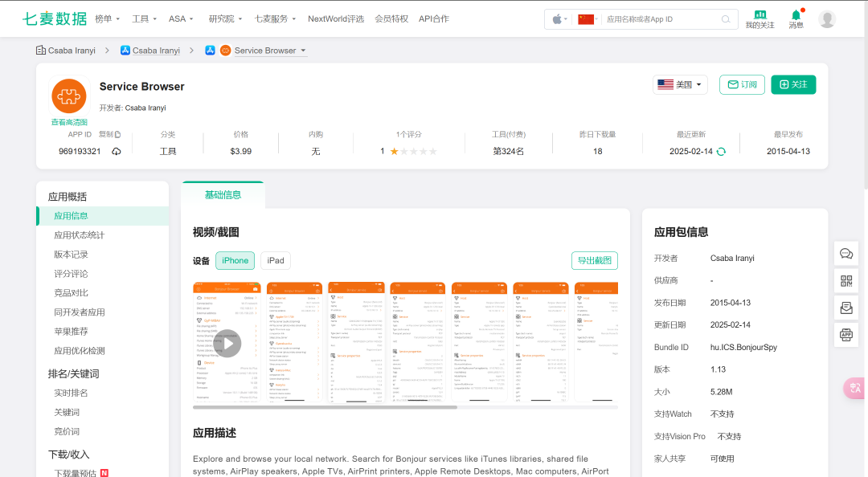Open 关键词 in sidebar
The height and width of the screenshot is (477, 868).
[x=67, y=412]
